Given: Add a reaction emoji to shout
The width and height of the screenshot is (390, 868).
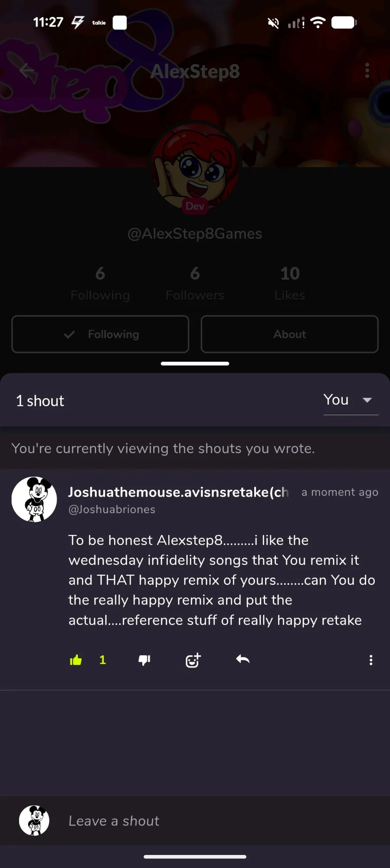Looking at the screenshot, I should coord(193,660).
